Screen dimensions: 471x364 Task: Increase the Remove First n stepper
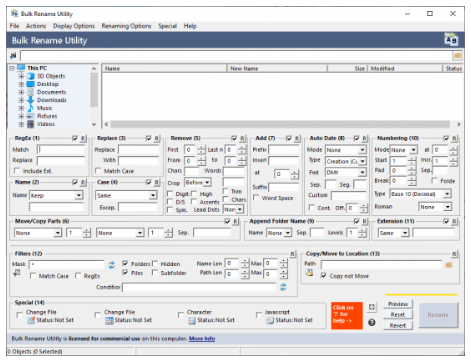click(201, 148)
